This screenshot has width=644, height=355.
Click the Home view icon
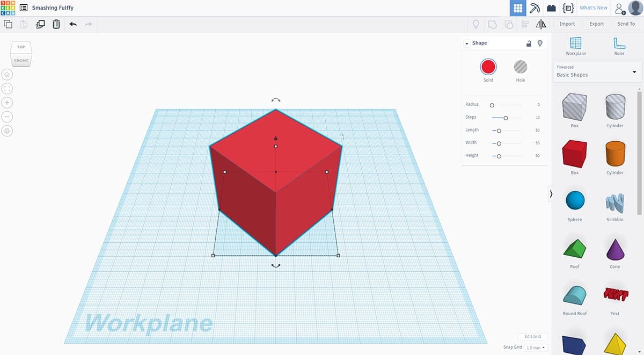pyautogui.click(x=8, y=75)
